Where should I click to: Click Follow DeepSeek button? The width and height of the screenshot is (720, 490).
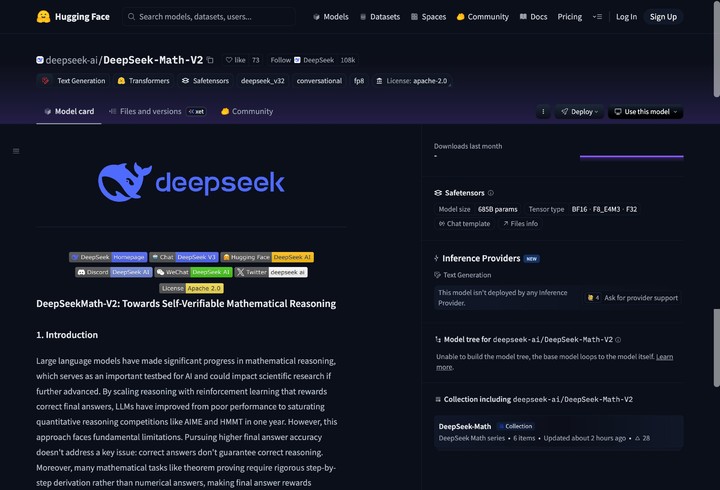pyautogui.click(x=302, y=60)
